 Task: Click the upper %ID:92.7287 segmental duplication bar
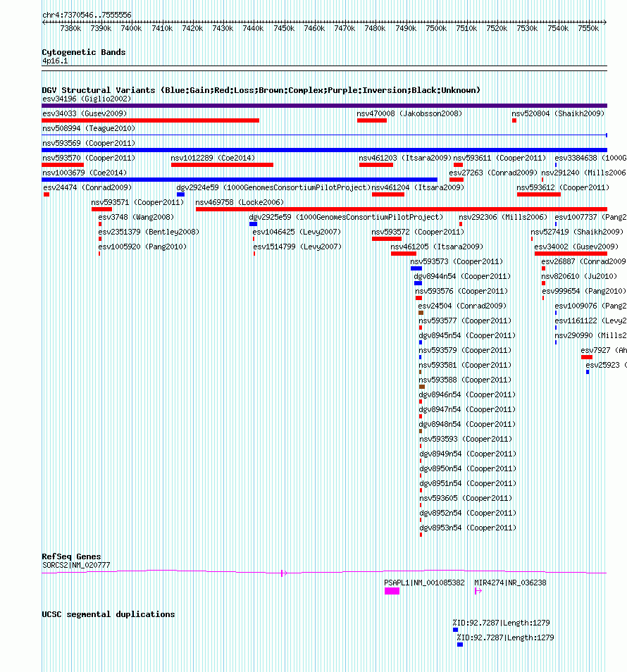click(x=455, y=630)
